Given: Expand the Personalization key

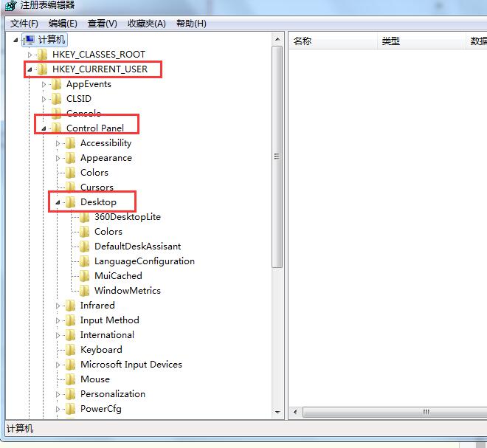Looking at the screenshot, I should point(58,394).
